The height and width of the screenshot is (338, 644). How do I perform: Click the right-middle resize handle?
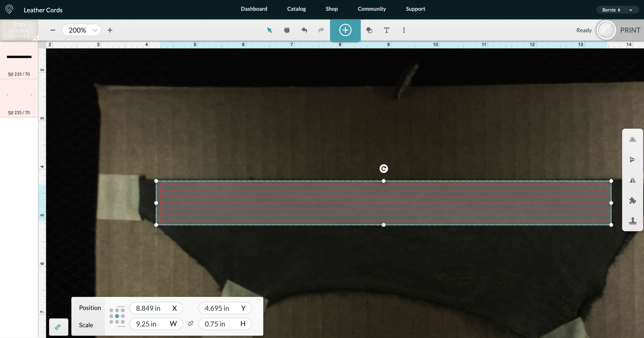(611, 203)
